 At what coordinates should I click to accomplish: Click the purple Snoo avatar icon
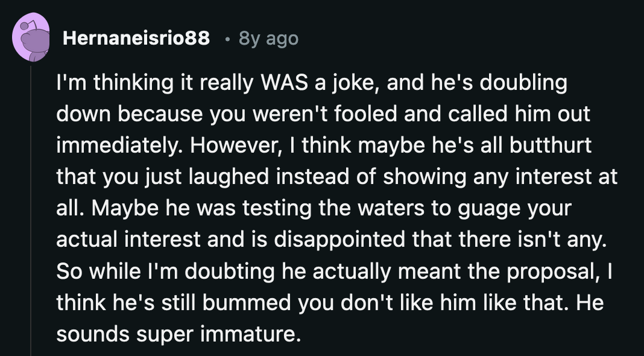(31, 38)
